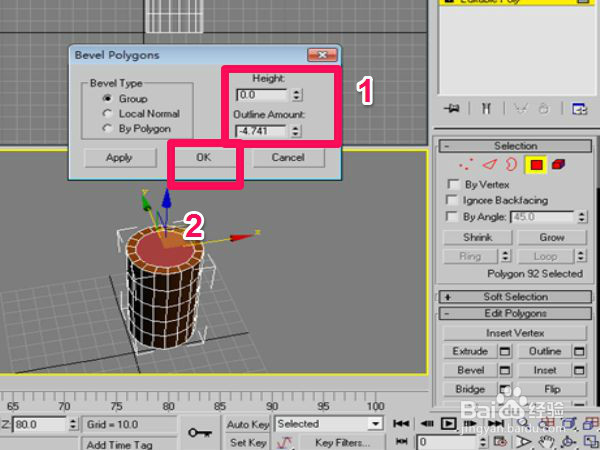The image size is (600, 450).
Task: Select the Zoom All tool
Action: 546,423
